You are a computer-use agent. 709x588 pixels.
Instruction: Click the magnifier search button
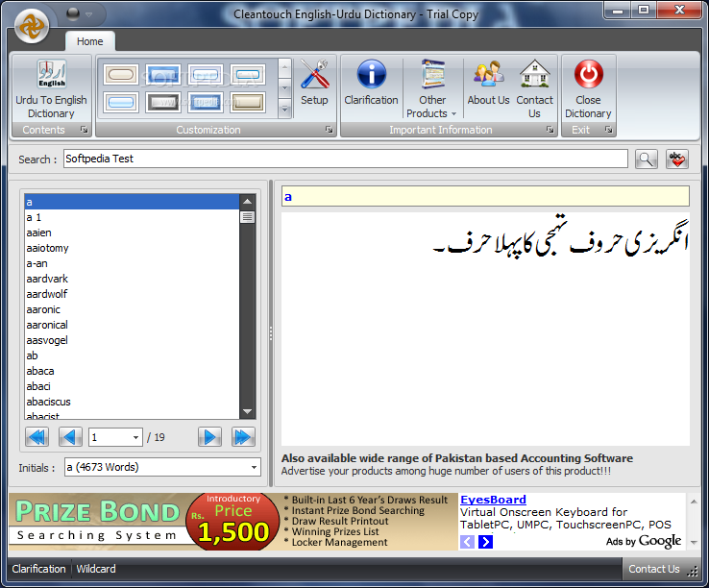click(x=647, y=159)
